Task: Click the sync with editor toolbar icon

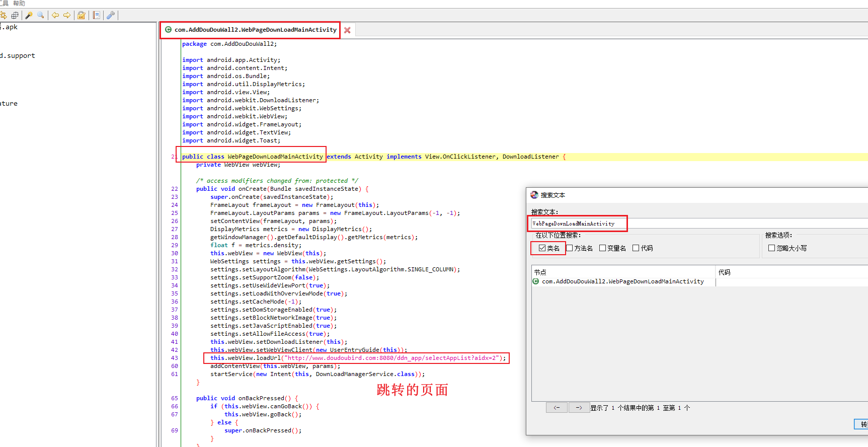Action: tap(3, 15)
